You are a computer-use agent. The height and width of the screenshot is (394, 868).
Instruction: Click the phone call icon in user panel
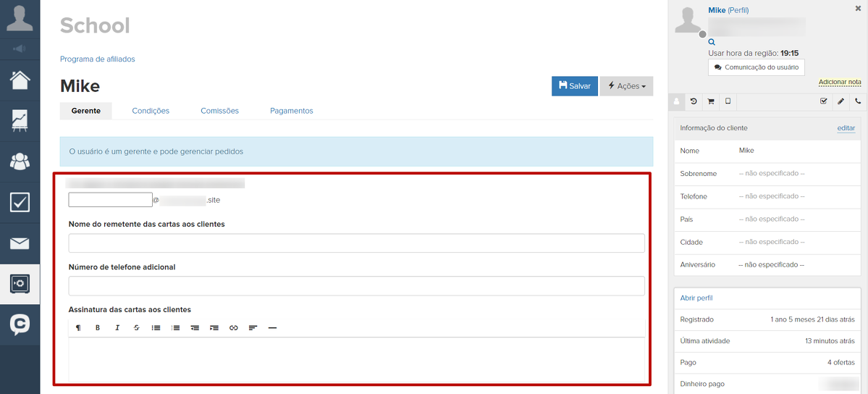tap(858, 102)
